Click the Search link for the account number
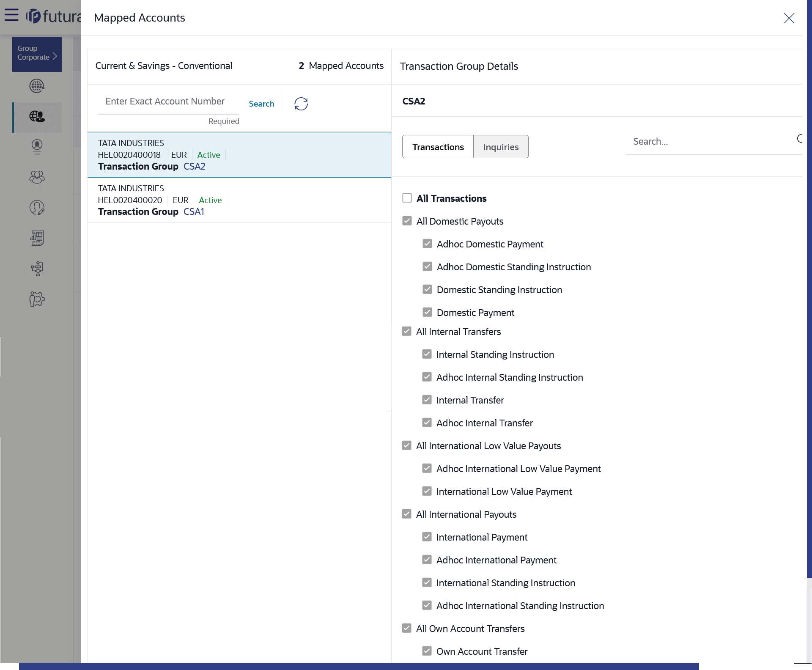Viewport: 812px width, 670px height. point(261,104)
